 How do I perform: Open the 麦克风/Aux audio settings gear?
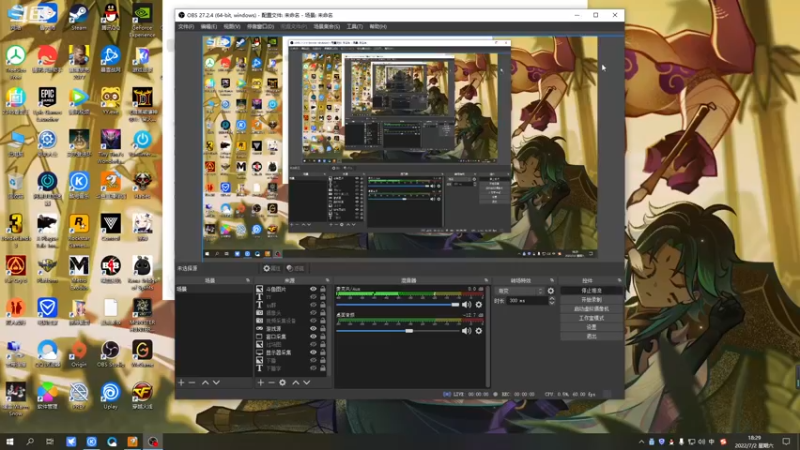pyautogui.click(x=479, y=305)
